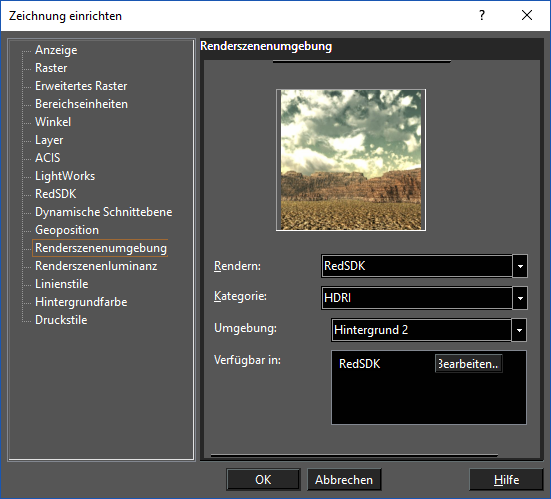Viewport: 551px width, 499px height.
Task: Select RedSDK entry in Verfügbar in list
Action: tap(359, 364)
